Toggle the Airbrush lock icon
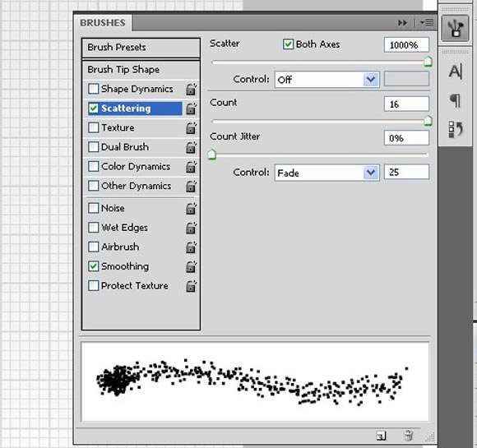477x448 pixels. click(x=191, y=247)
